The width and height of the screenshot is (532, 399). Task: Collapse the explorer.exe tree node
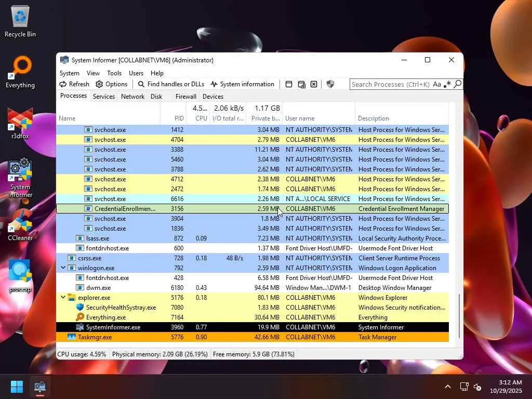(x=63, y=297)
